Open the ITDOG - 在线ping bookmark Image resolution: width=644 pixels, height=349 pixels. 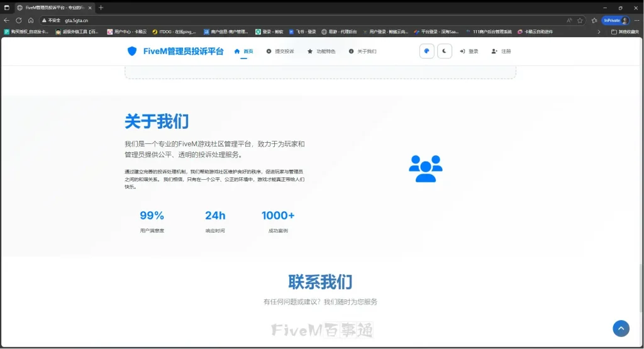point(174,31)
